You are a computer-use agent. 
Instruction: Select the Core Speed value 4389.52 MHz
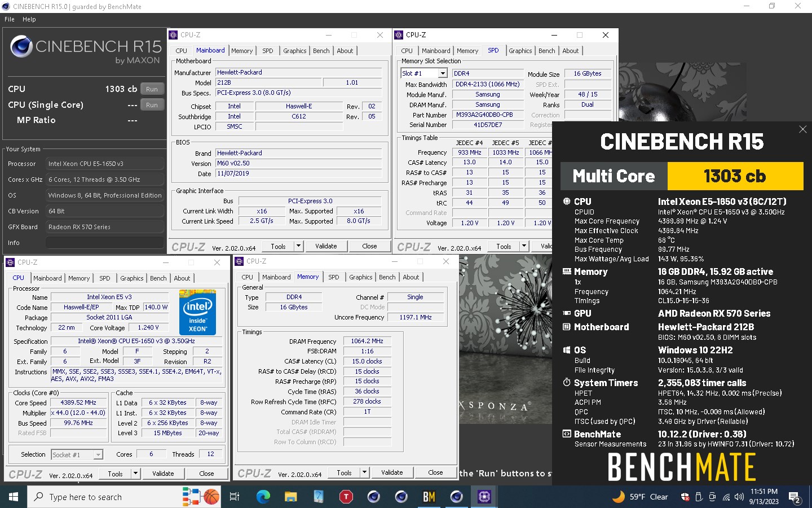pos(78,403)
